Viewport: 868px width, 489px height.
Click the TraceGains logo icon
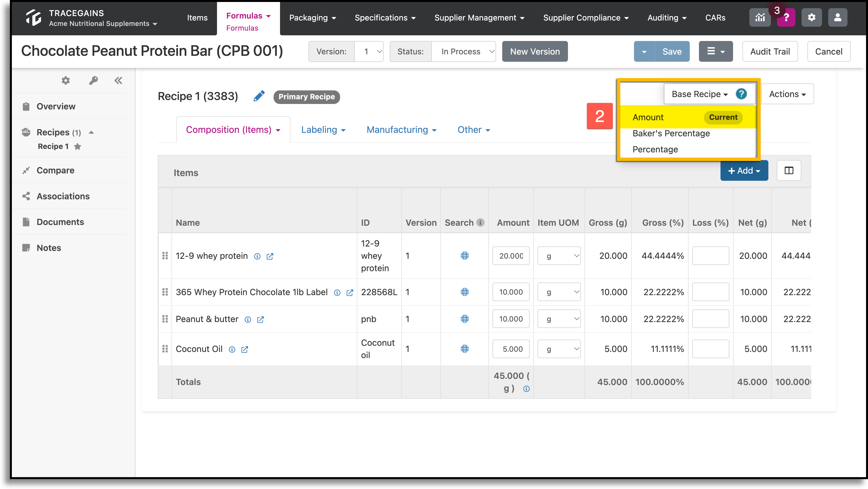coord(33,18)
